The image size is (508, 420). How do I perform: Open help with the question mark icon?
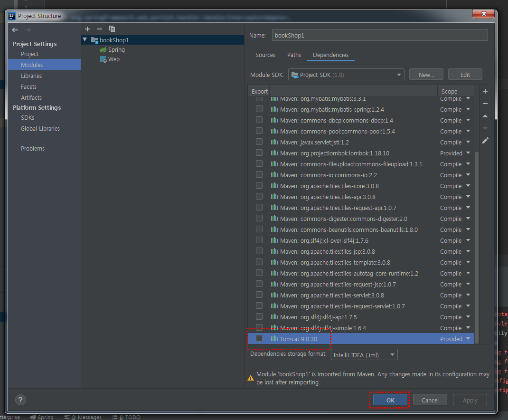tap(20, 400)
